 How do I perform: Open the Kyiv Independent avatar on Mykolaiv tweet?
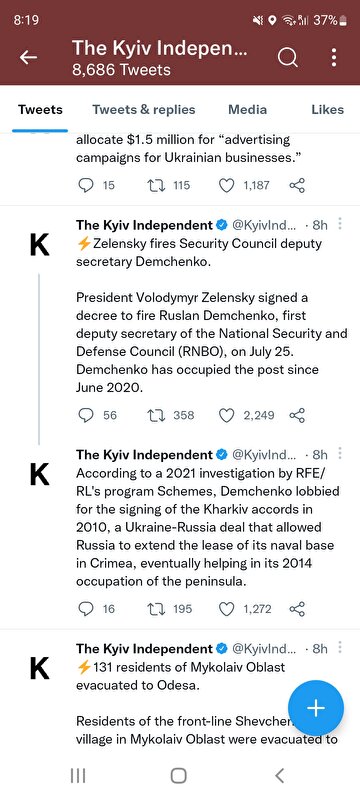click(x=40, y=668)
